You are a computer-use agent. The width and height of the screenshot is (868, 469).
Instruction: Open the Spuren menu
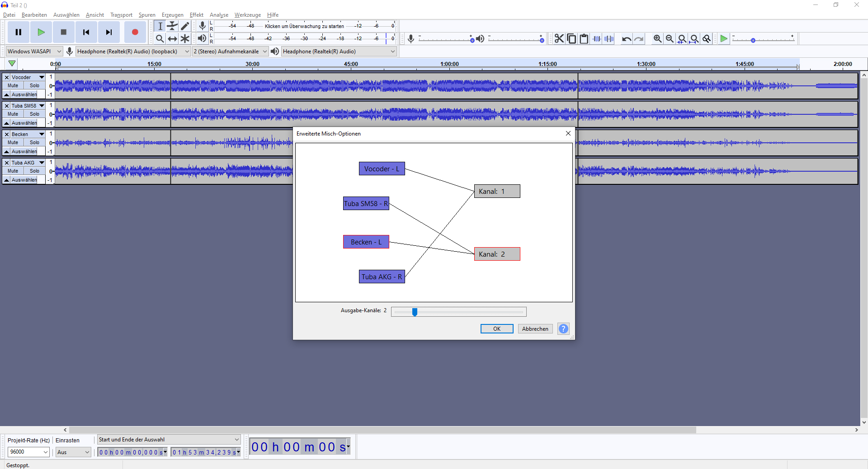click(x=147, y=15)
